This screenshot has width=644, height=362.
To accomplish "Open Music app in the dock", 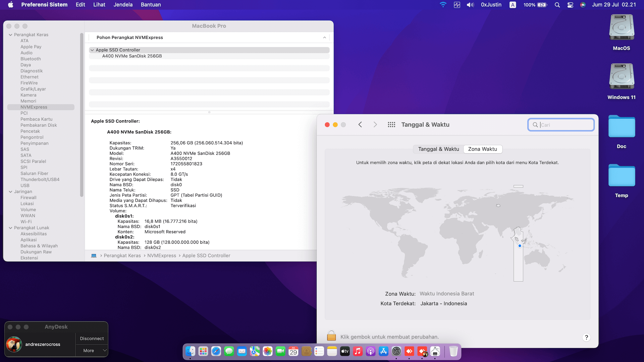I will coord(358,351).
